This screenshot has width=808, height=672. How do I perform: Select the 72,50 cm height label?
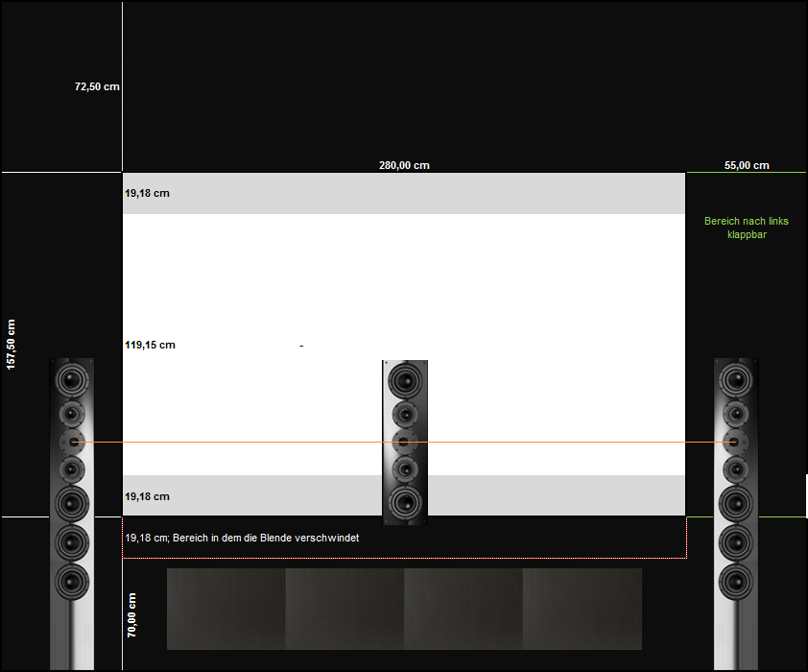(x=97, y=86)
